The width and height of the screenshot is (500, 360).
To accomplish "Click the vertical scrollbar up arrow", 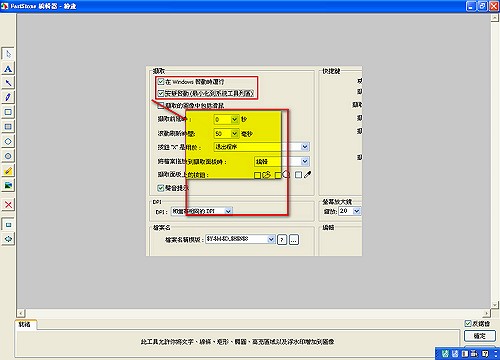I will pyautogui.click(x=495, y=18).
